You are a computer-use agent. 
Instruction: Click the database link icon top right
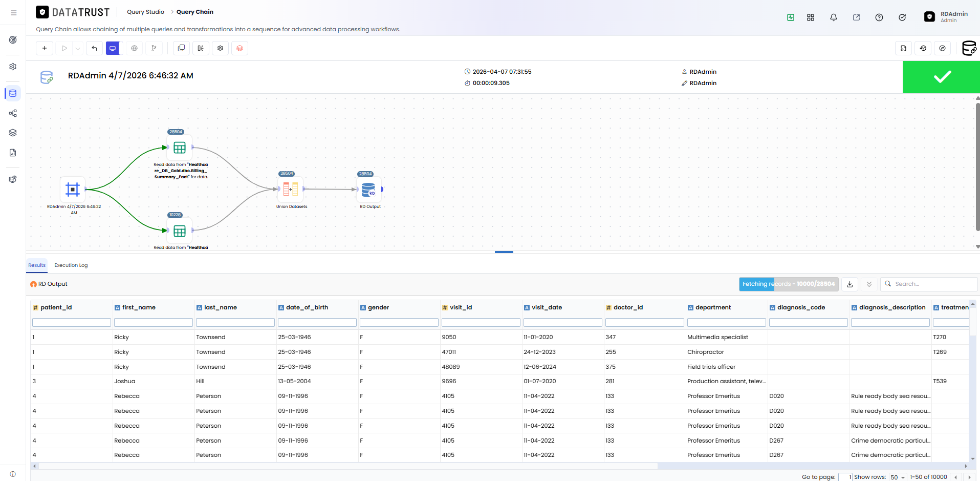(969, 48)
